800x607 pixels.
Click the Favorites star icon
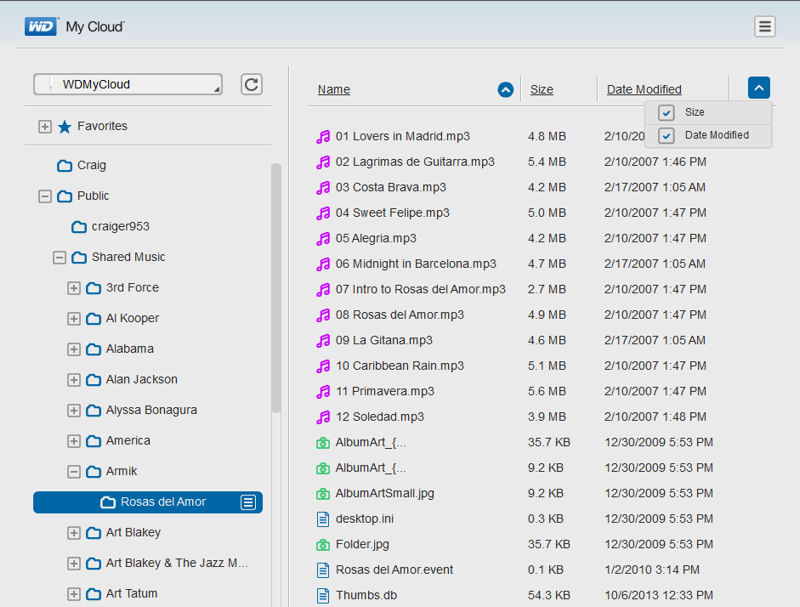(x=65, y=127)
